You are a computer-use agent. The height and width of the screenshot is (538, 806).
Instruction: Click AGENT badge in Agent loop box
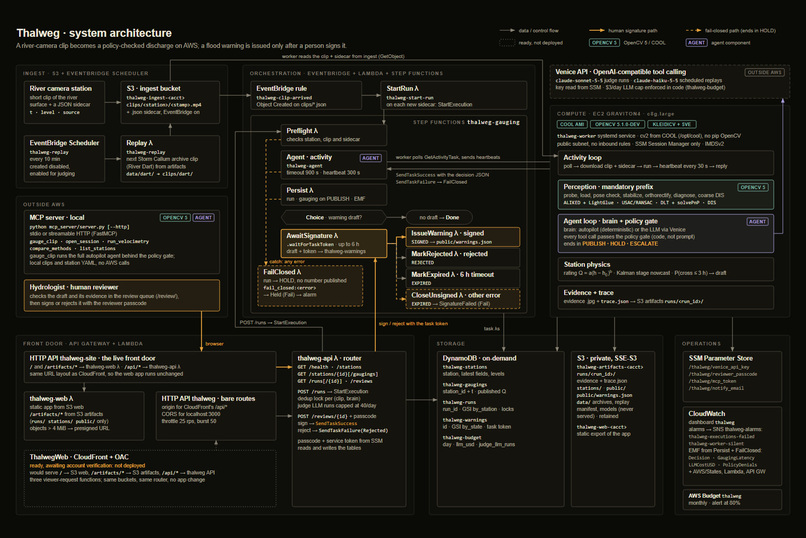point(757,221)
